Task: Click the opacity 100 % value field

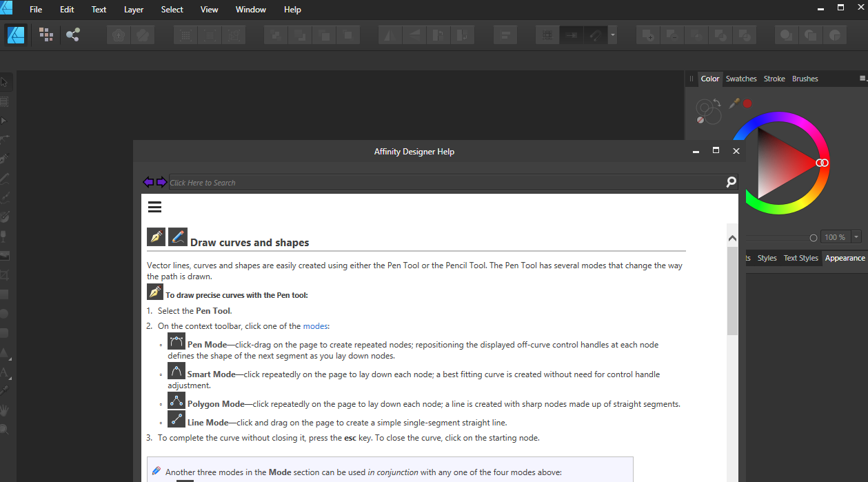Action: (836, 237)
